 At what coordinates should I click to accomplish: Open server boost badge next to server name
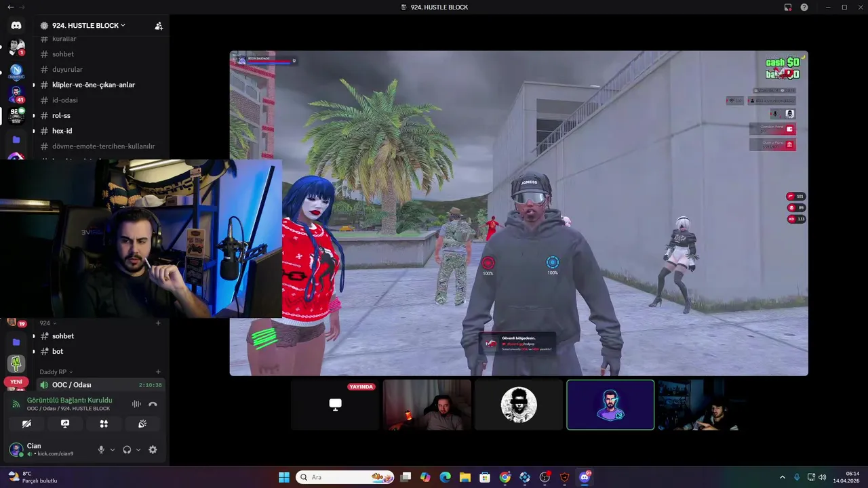click(44, 25)
